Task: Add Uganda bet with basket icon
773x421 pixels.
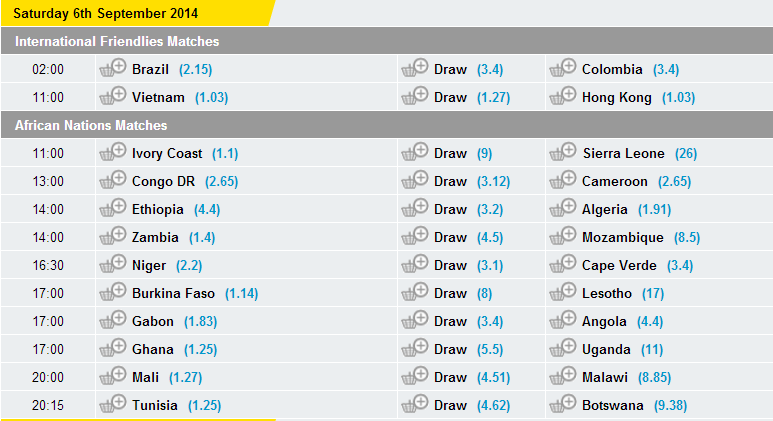Action: coord(562,348)
